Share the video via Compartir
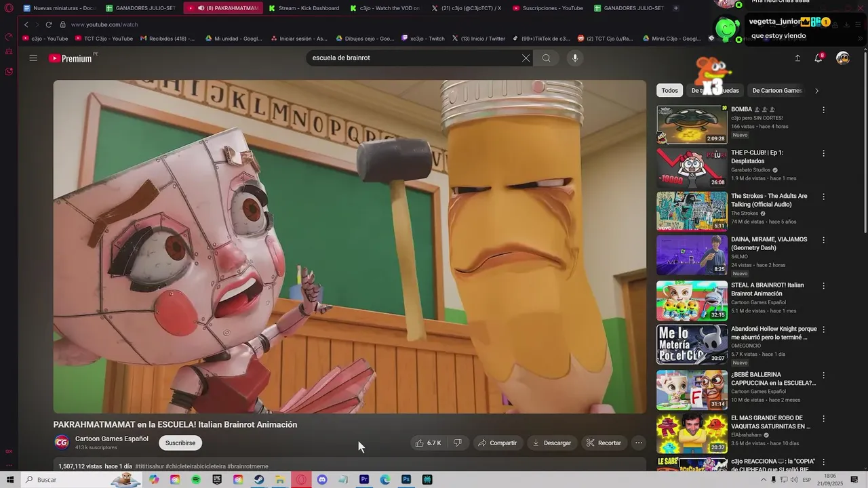 [497, 443]
